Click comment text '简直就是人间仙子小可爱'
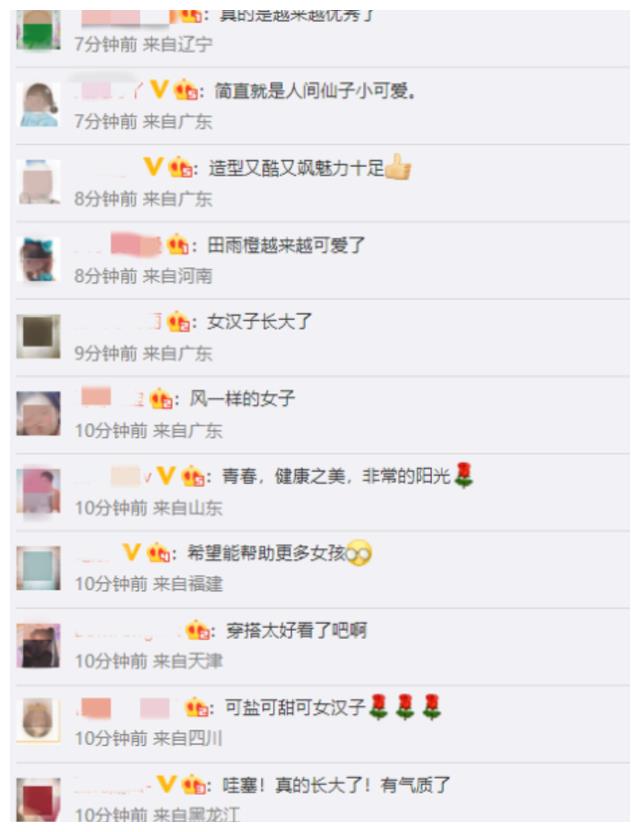Screen dimensions: 640x832 point(314,91)
